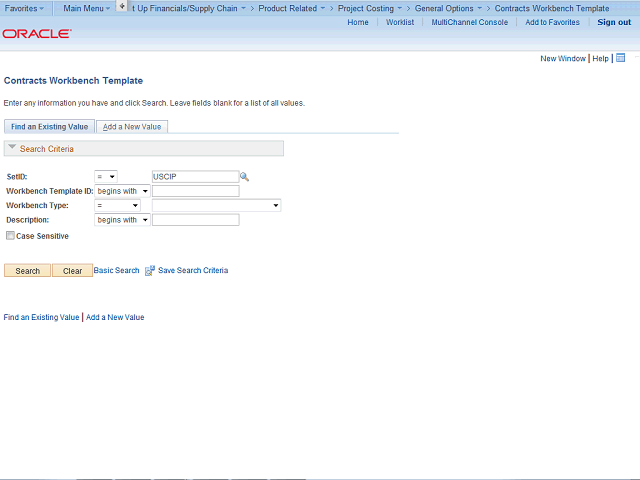Screen dimensions: 640x480
Task: Open the Workbench Type operator dropdown
Action: (x=117, y=205)
